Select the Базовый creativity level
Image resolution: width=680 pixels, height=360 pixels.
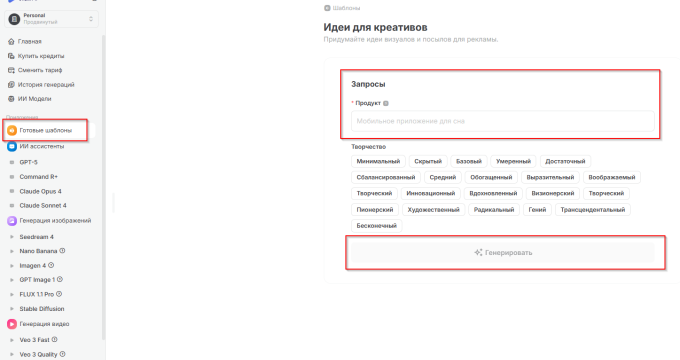469,161
